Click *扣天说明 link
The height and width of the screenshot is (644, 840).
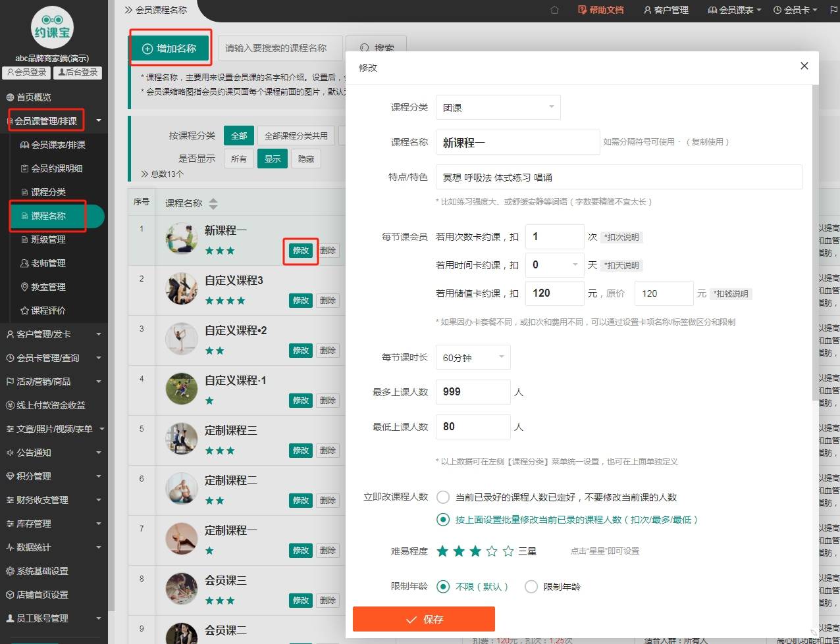[621, 266]
